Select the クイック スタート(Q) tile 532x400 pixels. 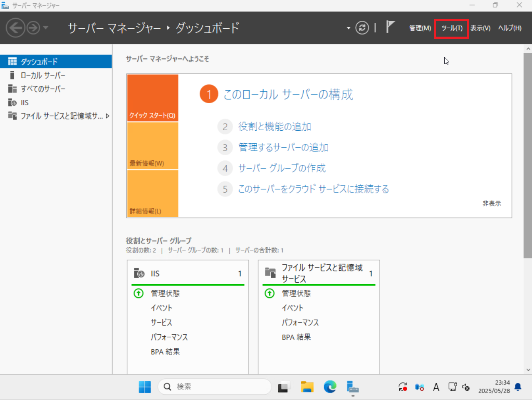pyautogui.click(x=153, y=98)
